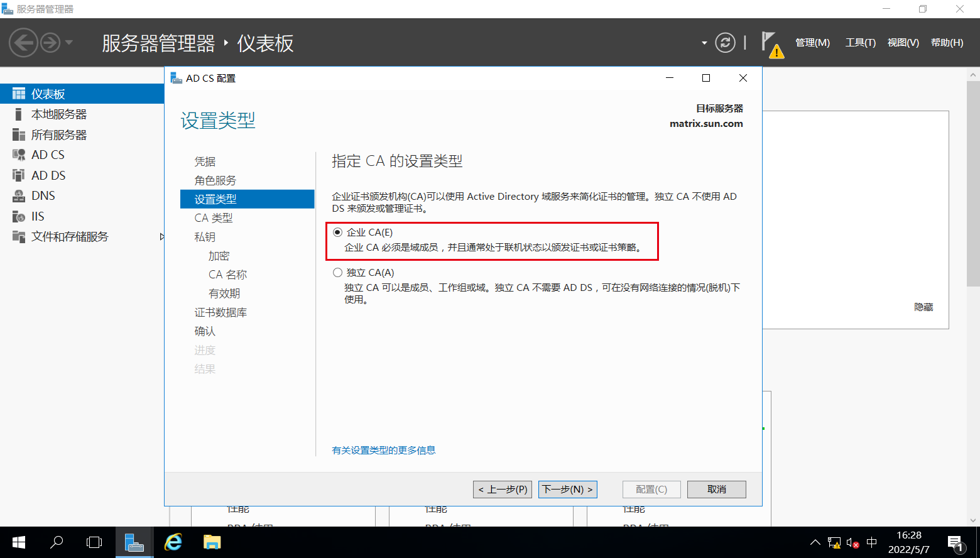
Task: Go to CA 类型 step in wizard
Action: pos(214,218)
